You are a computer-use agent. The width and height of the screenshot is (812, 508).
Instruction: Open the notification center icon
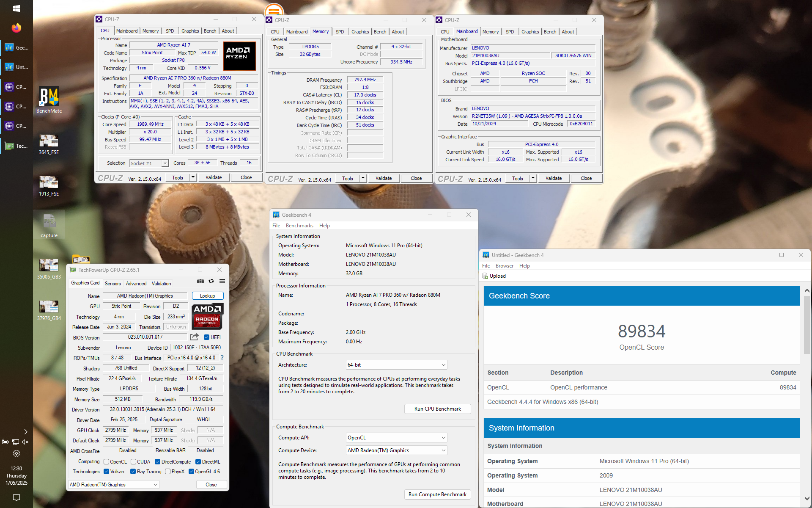coord(16,497)
